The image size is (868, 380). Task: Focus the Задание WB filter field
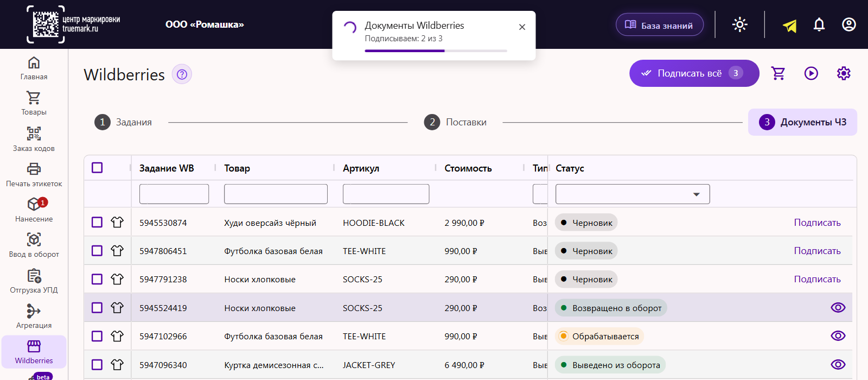(x=174, y=194)
